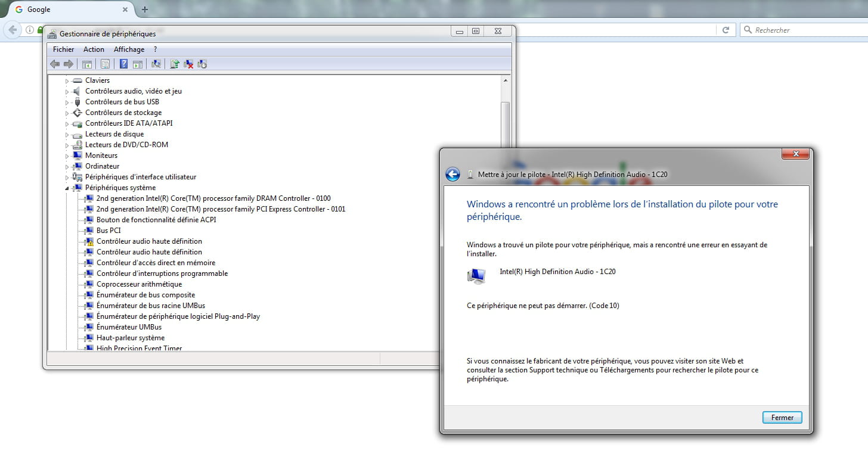Select the Énumérateur UMBus row
The image size is (868, 457).
point(129,327)
